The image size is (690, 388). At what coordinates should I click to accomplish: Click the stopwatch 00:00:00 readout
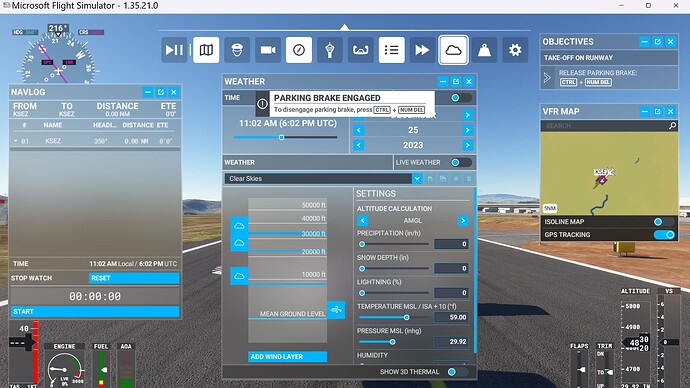click(95, 296)
